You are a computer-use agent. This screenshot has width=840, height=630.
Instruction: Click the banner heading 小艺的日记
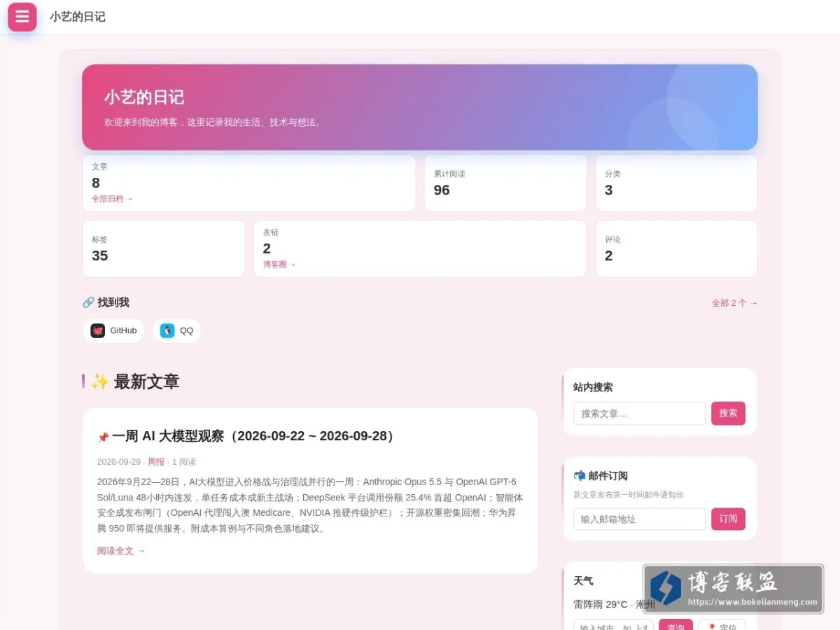144,97
